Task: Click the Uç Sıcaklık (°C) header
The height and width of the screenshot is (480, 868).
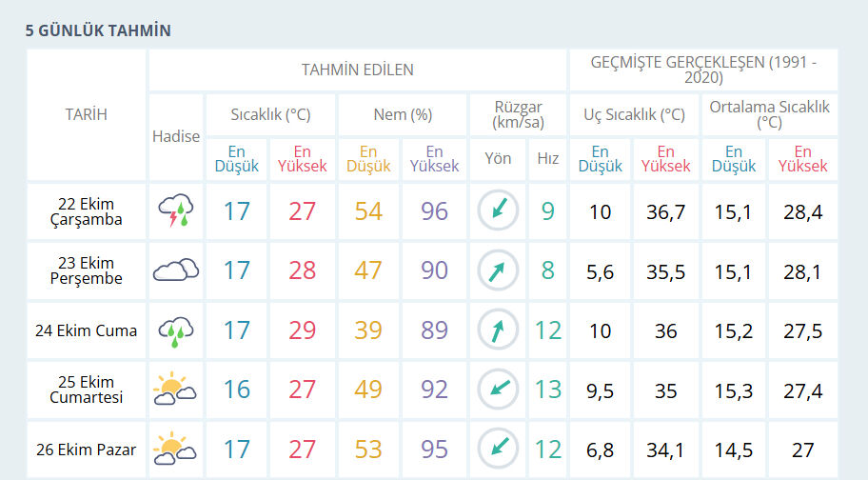Action: [x=634, y=114]
